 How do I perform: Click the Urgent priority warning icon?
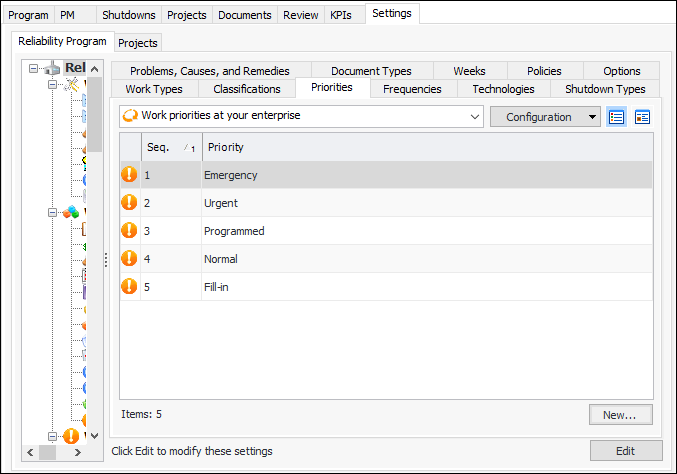click(129, 203)
